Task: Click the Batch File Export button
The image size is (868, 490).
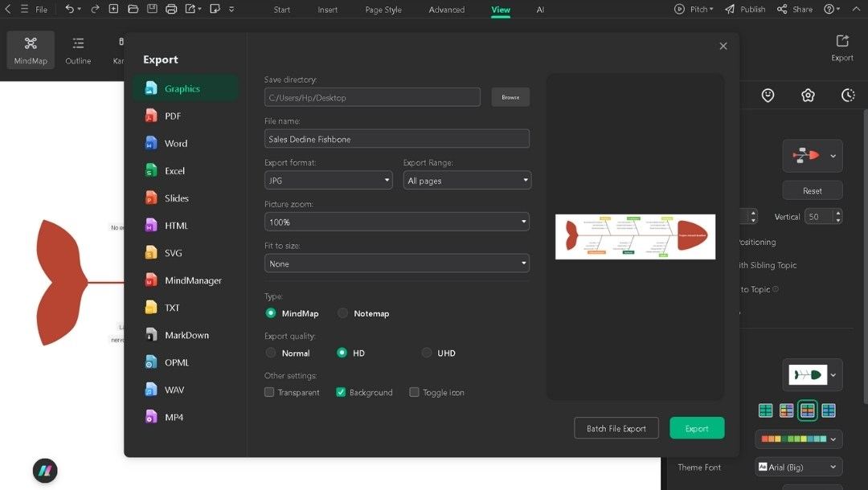Action: (616, 428)
